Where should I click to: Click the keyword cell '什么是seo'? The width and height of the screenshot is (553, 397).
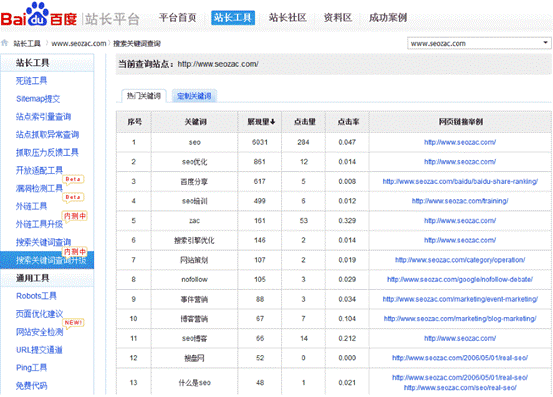[x=194, y=383]
